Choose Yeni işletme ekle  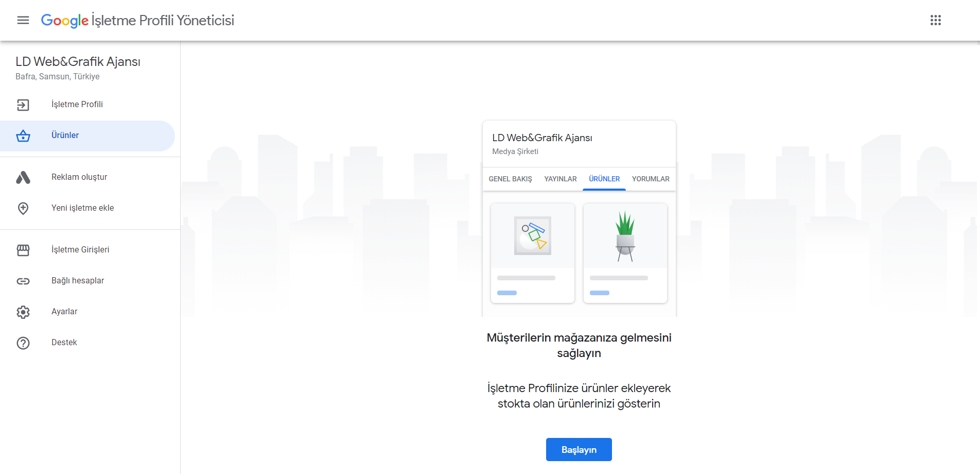click(x=87, y=208)
